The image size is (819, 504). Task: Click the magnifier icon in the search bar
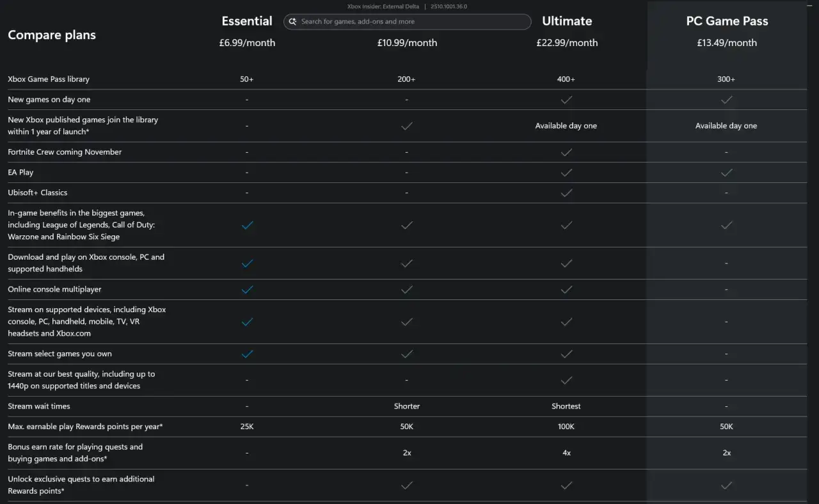293,22
